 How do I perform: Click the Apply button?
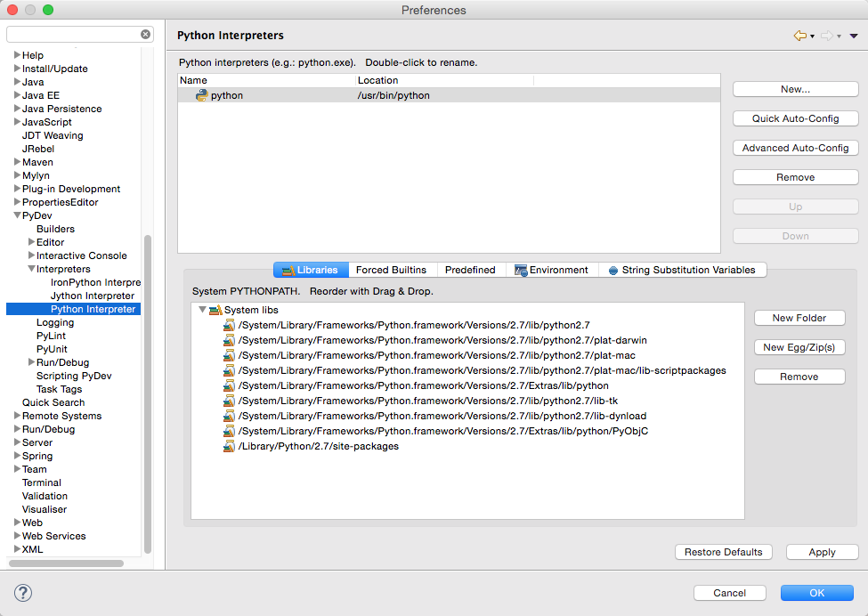click(822, 552)
